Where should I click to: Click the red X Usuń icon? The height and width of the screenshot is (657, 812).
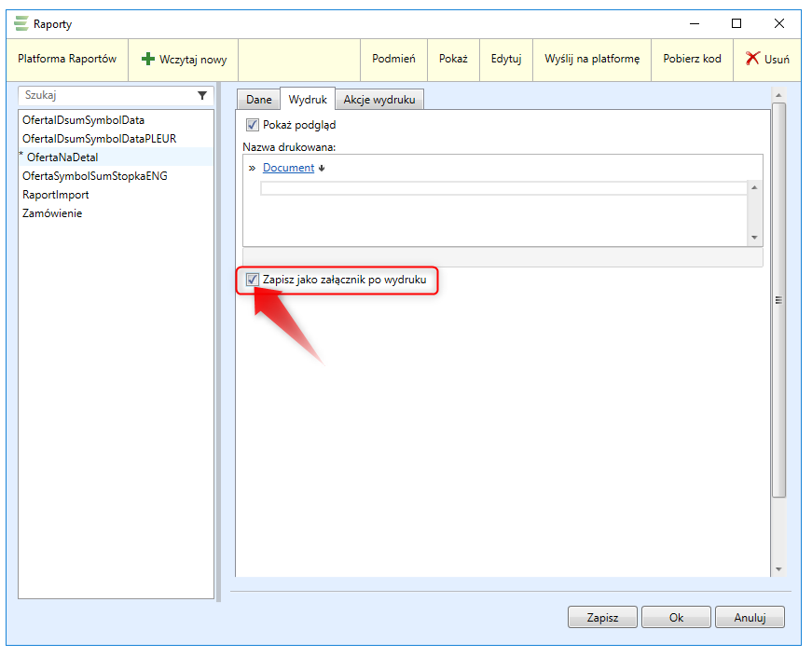pyautogui.click(x=752, y=59)
